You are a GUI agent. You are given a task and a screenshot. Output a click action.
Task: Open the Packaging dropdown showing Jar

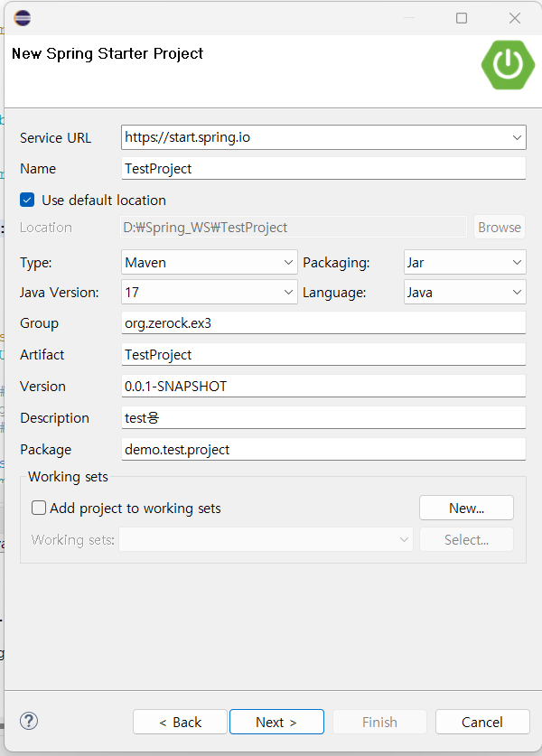coord(465,262)
